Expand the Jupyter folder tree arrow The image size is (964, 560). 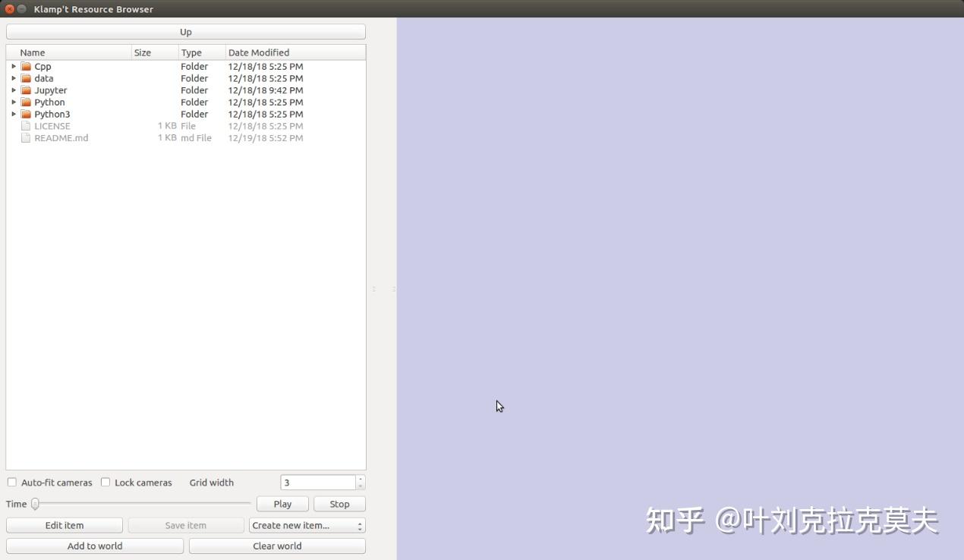tap(14, 90)
